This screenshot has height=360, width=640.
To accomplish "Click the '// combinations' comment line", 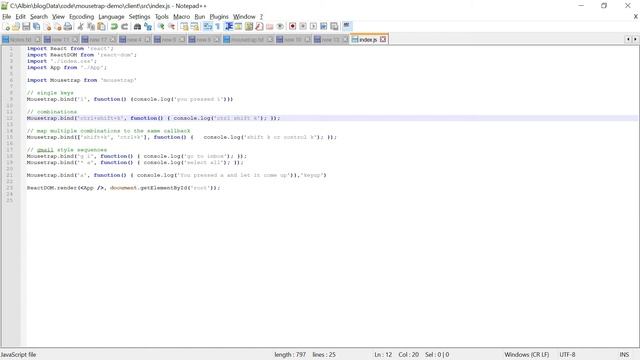I will (x=52, y=112).
